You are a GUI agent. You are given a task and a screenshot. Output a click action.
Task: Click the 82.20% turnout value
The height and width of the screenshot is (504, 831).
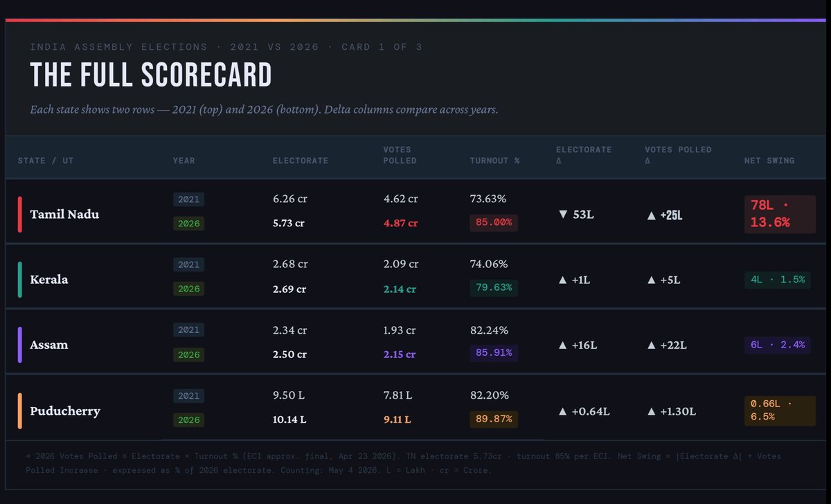coord(489,395)
